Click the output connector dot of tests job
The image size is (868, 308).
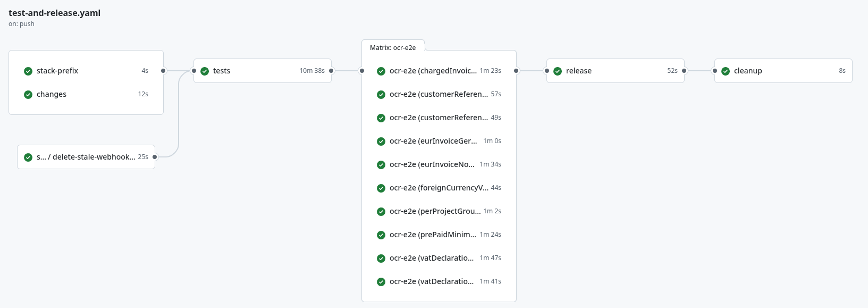click(331, 71)
